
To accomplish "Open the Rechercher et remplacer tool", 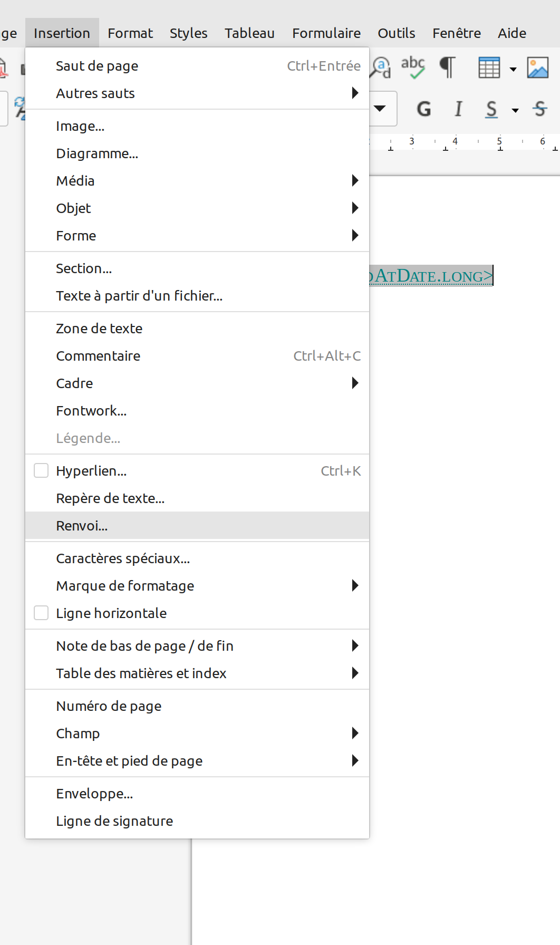I will 379,67.
